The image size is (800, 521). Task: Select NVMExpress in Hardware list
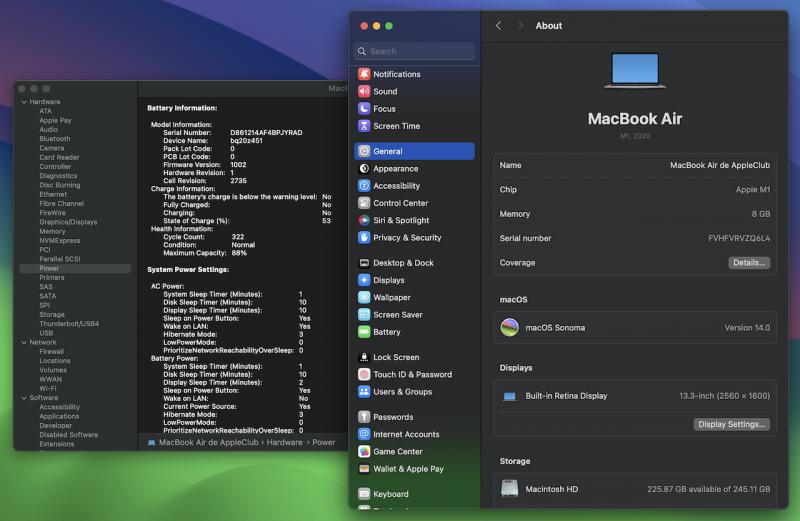point(59,240)
